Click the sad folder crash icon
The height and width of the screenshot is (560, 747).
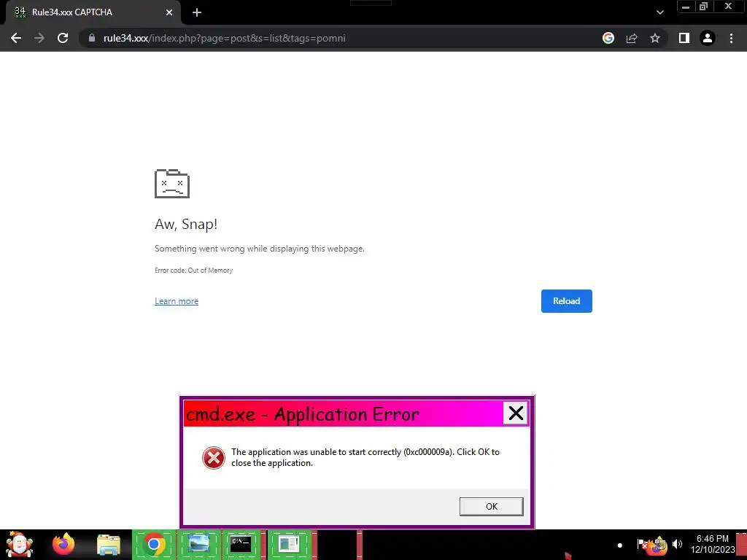172,183
